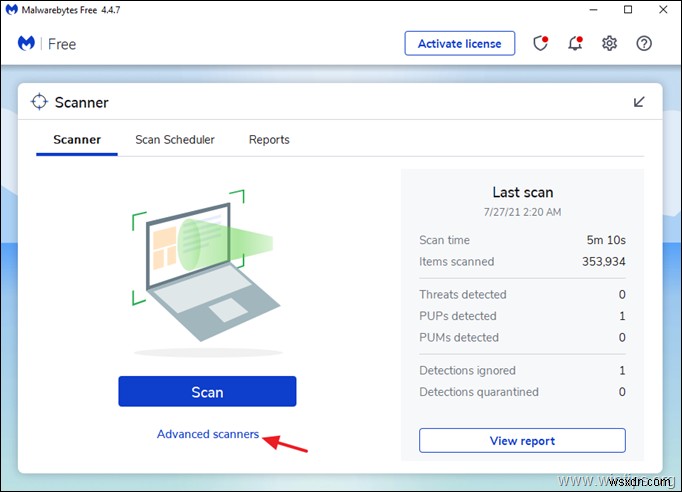This screenshot has width=682, height=492.
Task: Click the PUPs detected label
Action: (x=458, y=316)
